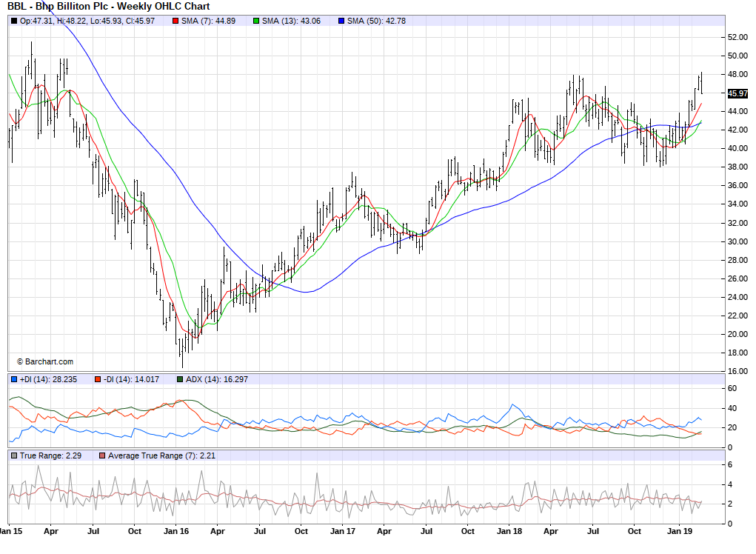Click the blue +DI (14) legend swatch

[14, 379]
